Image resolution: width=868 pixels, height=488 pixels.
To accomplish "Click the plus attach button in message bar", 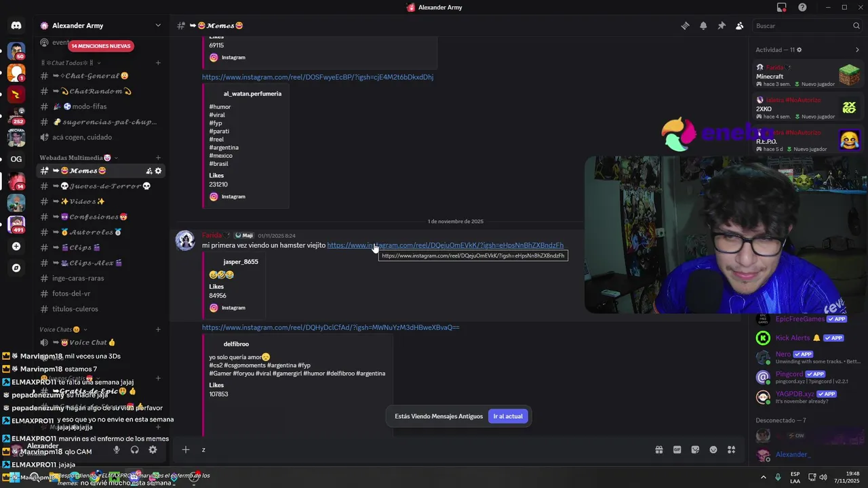I will [x=185, y=449].
